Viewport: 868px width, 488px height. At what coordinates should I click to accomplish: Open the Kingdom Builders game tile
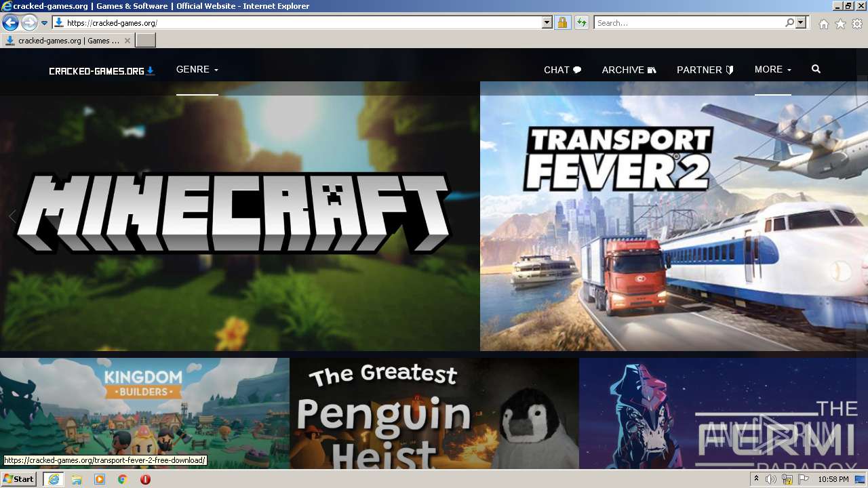144,413
